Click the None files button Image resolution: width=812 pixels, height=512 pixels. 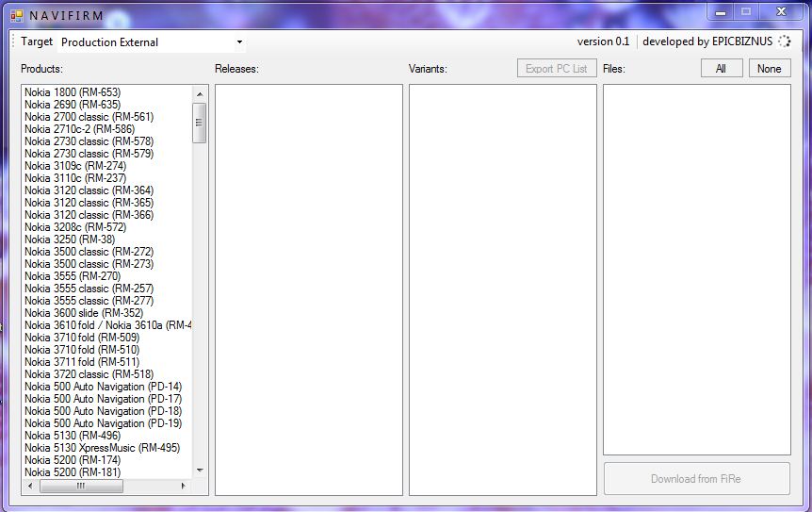pyautogui.click(x=770, y=69)
